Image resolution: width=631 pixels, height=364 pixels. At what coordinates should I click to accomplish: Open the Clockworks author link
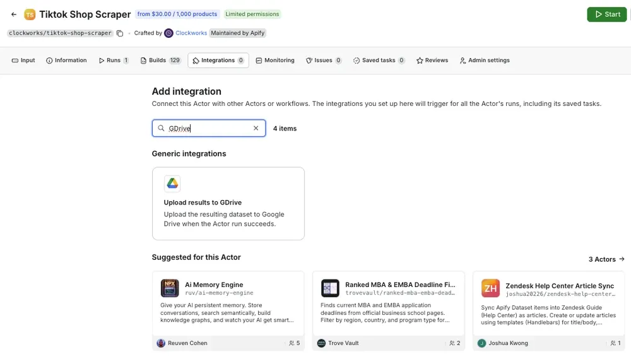tap(191, 33)
